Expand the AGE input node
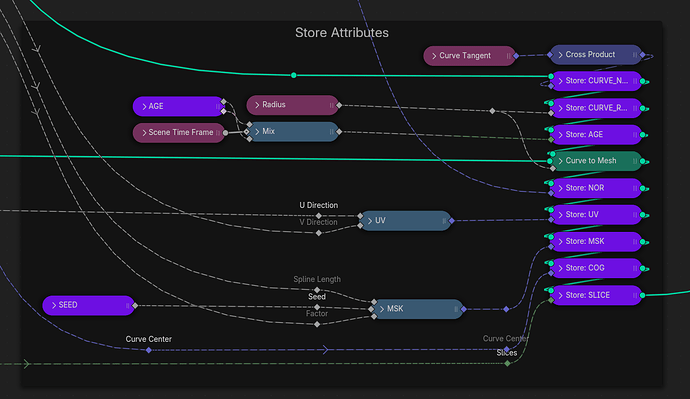 coord(144,106)
